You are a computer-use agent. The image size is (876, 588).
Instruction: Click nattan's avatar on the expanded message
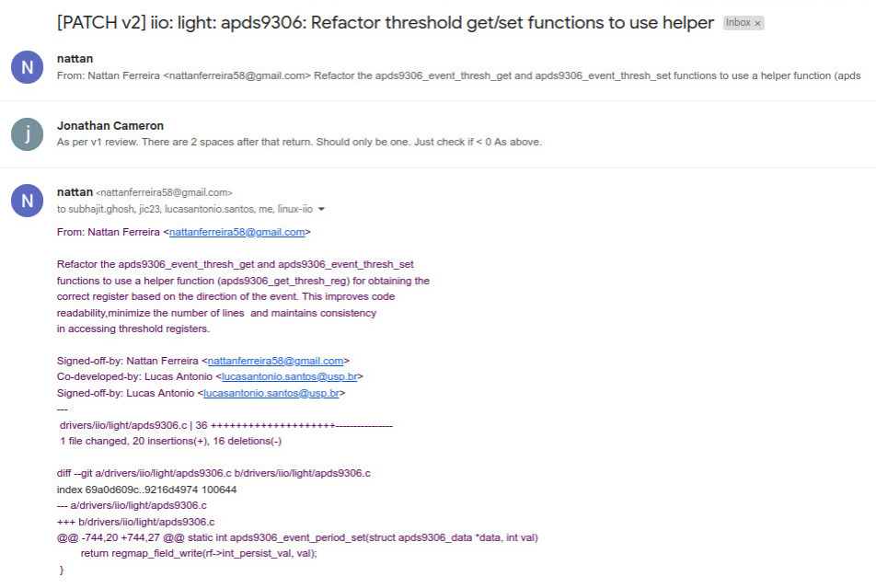[x=27, y=201]
